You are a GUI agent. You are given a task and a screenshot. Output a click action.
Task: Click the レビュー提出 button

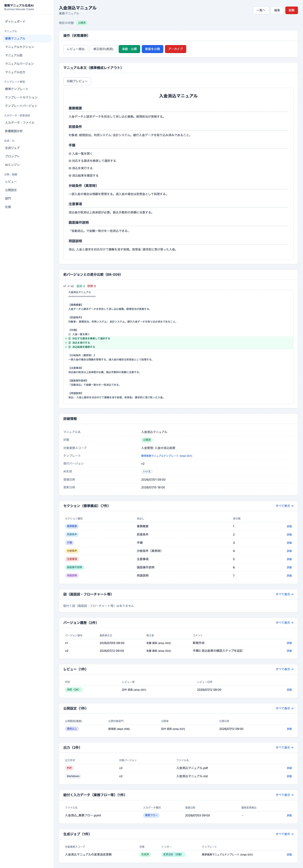(x=76, y=49)
